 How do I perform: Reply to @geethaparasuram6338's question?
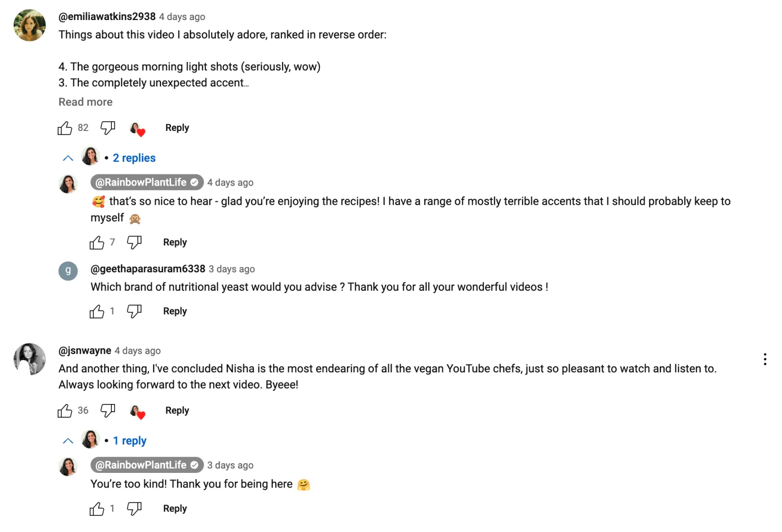click(x=175, y=311)
